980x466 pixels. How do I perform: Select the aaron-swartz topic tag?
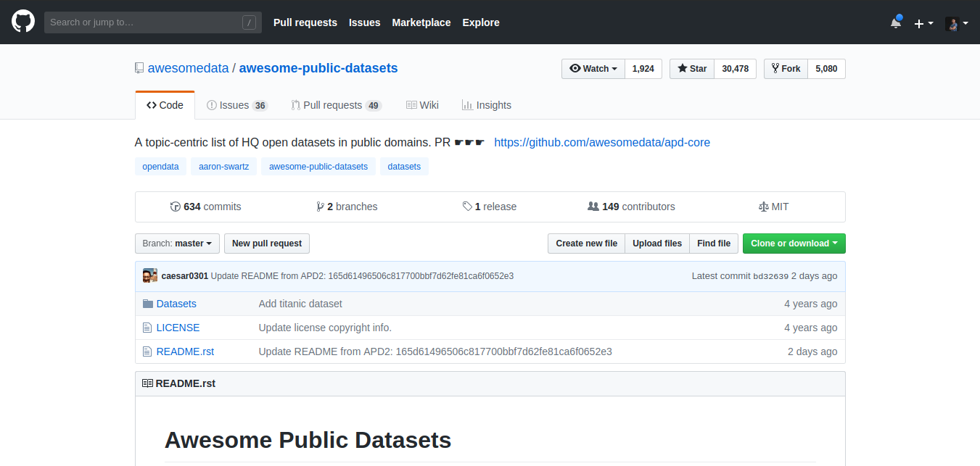point(224,167)
